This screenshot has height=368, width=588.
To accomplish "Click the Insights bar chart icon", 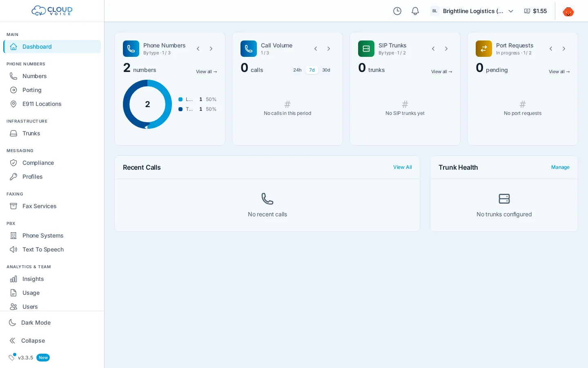I will click(13, 279).
